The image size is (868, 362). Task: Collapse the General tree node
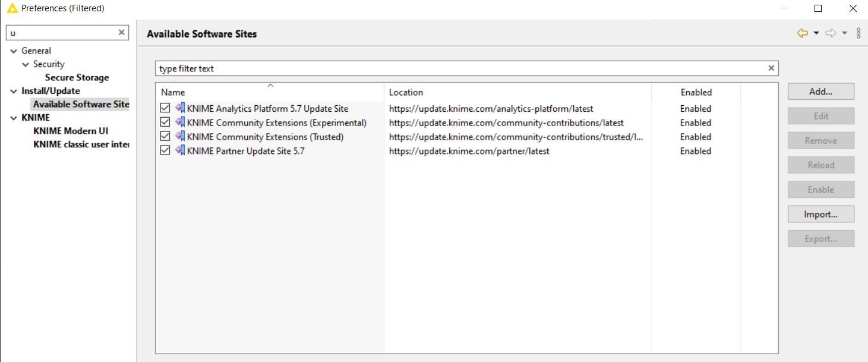coord(14,51)
